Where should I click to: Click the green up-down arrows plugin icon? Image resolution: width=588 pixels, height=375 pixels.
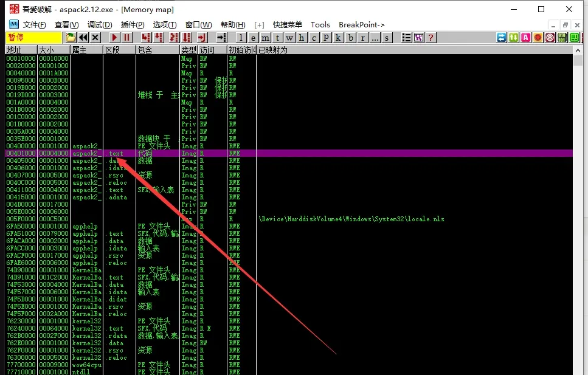514,38
